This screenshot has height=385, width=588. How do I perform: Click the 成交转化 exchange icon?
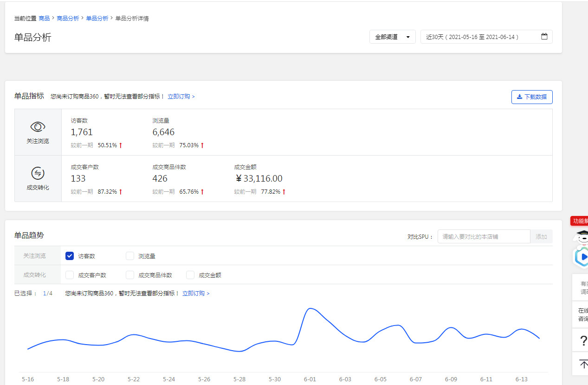click(38, 173)
